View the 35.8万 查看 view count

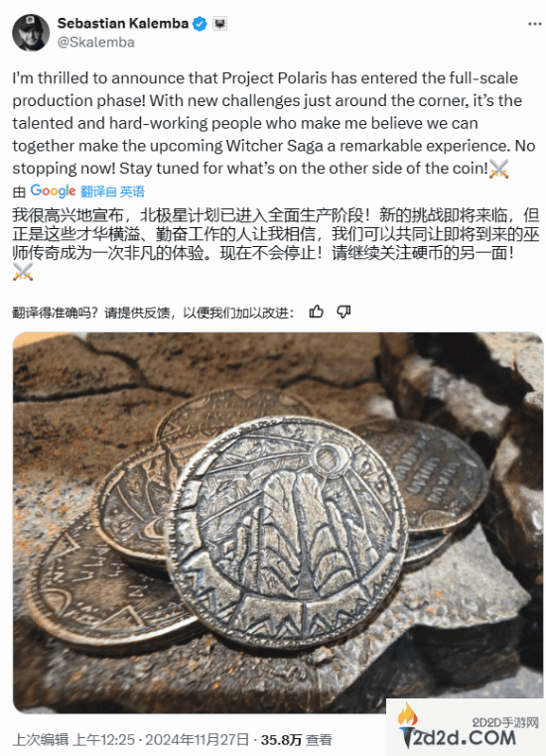click(297, 739)
